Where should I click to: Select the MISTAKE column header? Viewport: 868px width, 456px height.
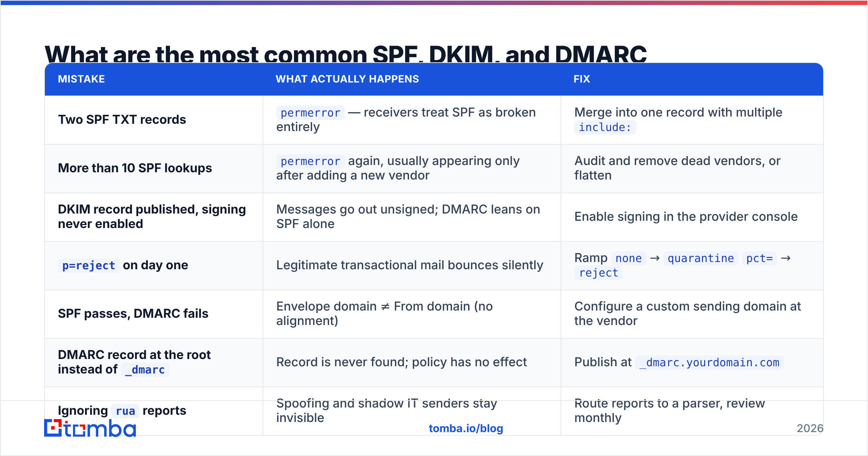point(81,79)
